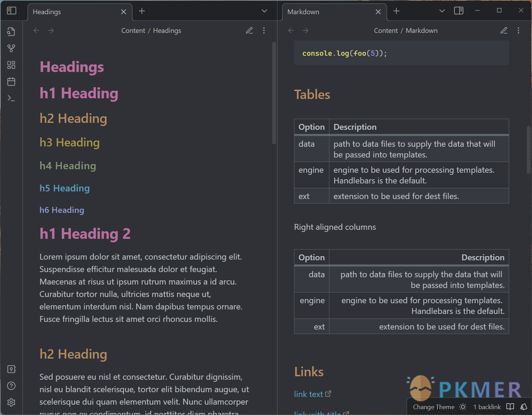Open graph view from the ribbon
The image size is (532, 415).
tap(11, 48)
